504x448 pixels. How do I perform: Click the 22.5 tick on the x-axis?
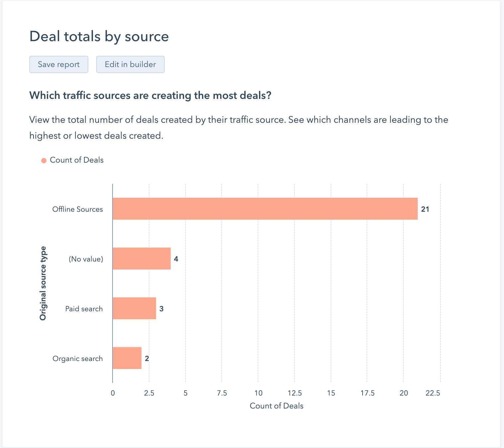tap(433, 393)
